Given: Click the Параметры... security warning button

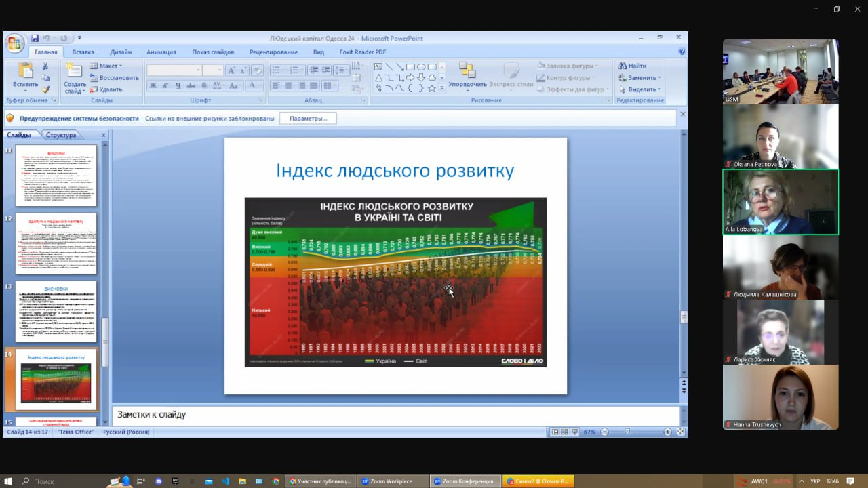Looking at the screenshot, I should point(308,118).
